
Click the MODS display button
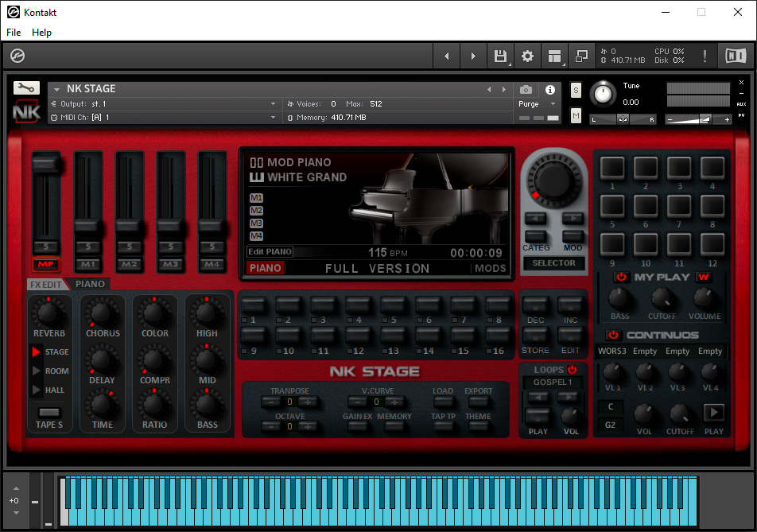tap(490, 269)
